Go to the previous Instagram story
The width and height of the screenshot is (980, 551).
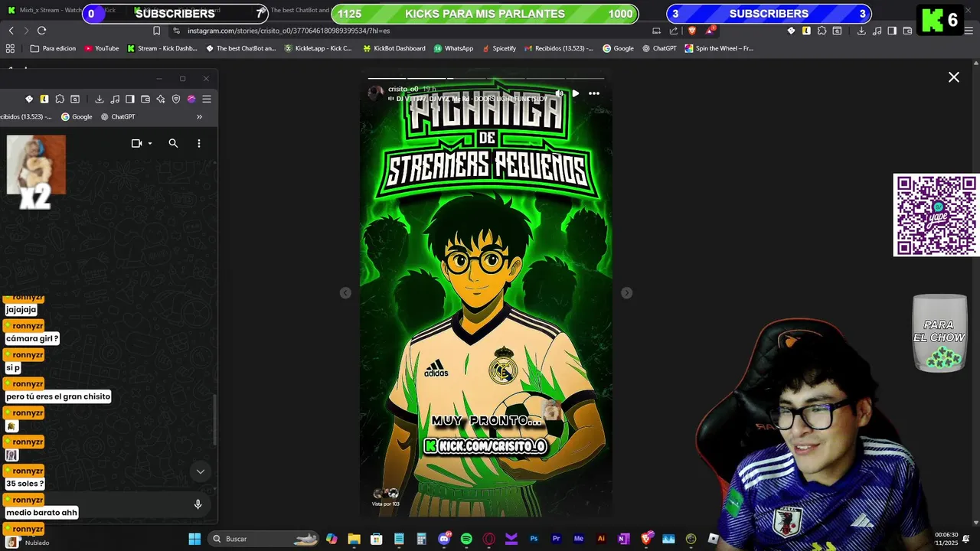pos(345,293)
